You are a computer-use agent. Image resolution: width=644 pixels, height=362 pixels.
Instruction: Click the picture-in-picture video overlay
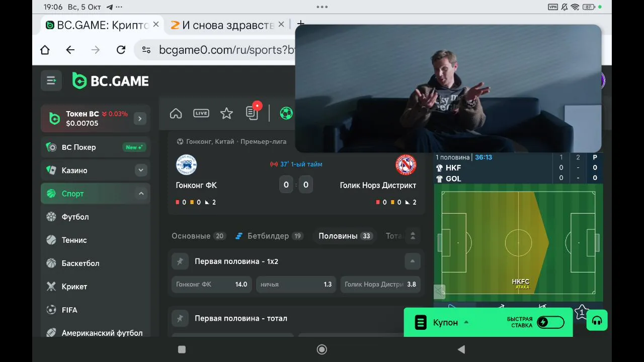tap(448, 88)
